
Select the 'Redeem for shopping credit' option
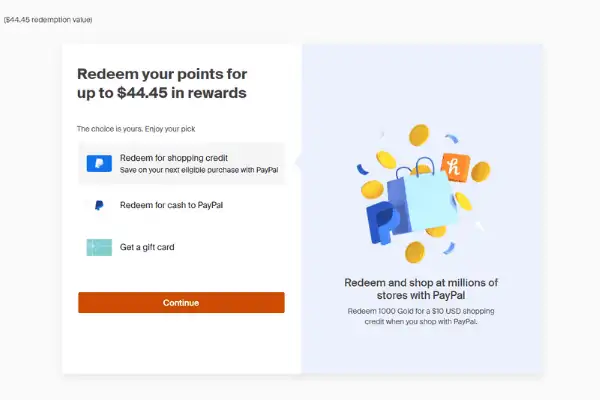coord(182,163)
